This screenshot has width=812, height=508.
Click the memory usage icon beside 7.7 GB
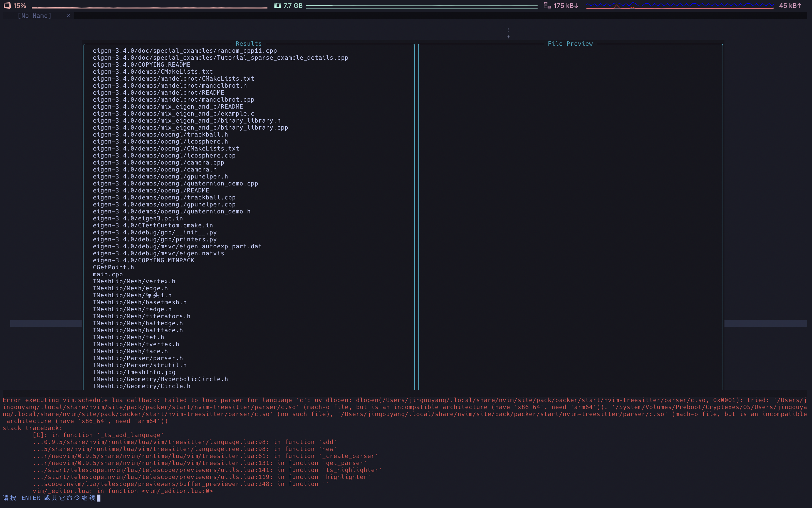click(277, 6)
